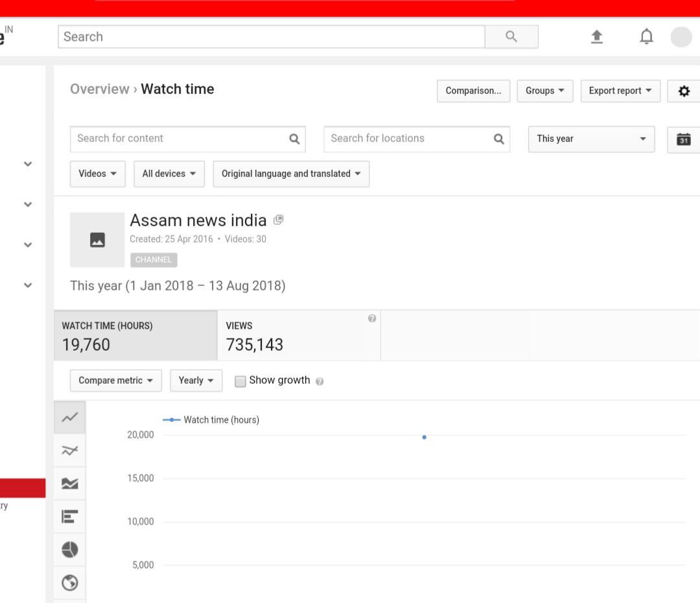Click the Watch time (hours) legend entry
This screenshot has height=603, width=700.
click(x=211, y=420)
